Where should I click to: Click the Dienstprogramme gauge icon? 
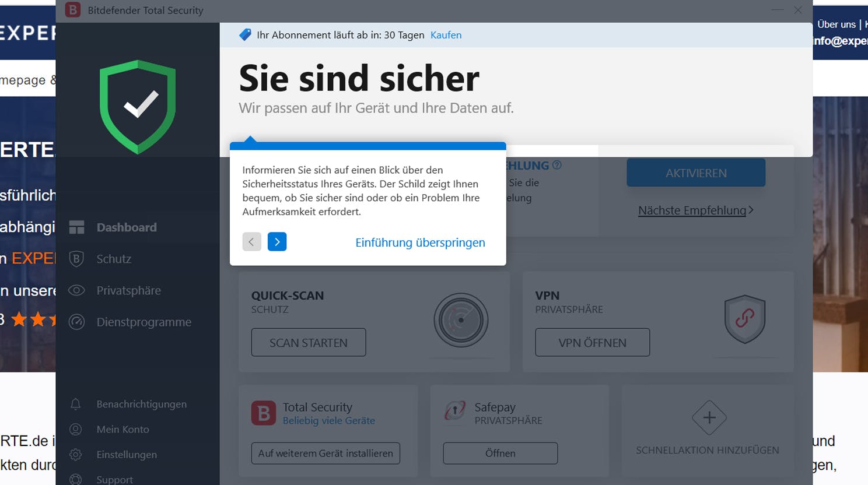point(76,322)
